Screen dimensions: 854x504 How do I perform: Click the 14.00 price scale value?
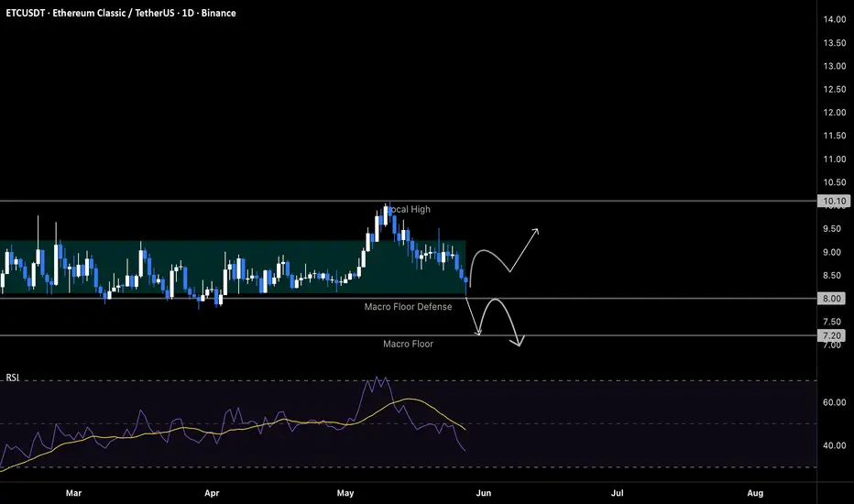tap(835, 19)
